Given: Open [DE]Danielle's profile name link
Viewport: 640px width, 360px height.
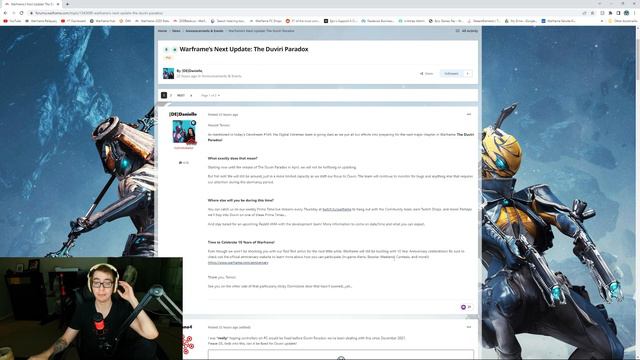Looking at the screenshot, I should [x=183, y=114].
